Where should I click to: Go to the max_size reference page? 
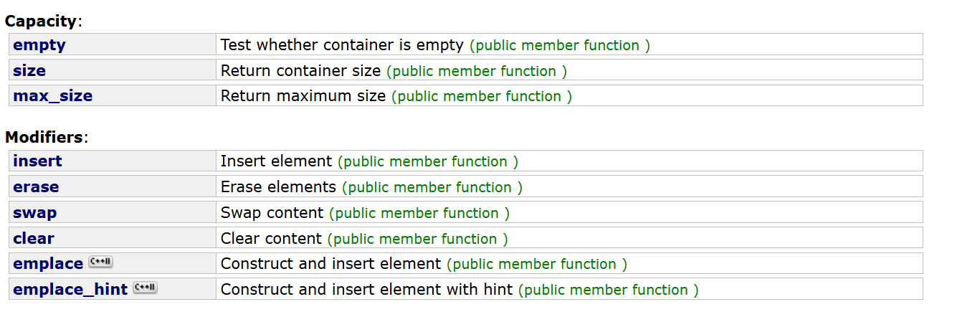pyautogui.click(x=52, y=96)
